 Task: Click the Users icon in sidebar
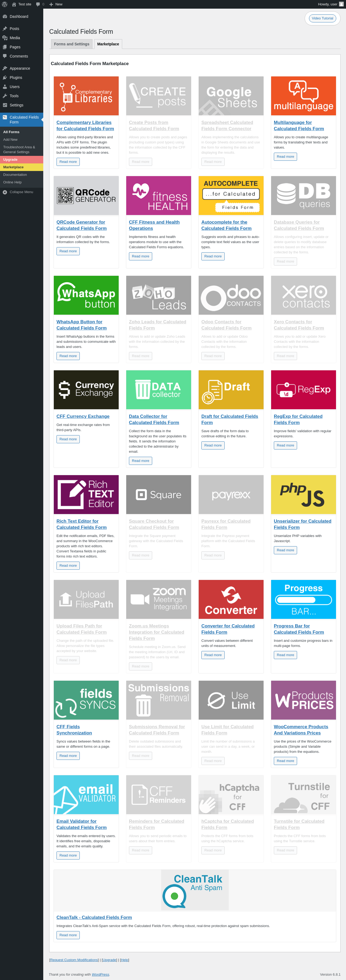[5, 86]
